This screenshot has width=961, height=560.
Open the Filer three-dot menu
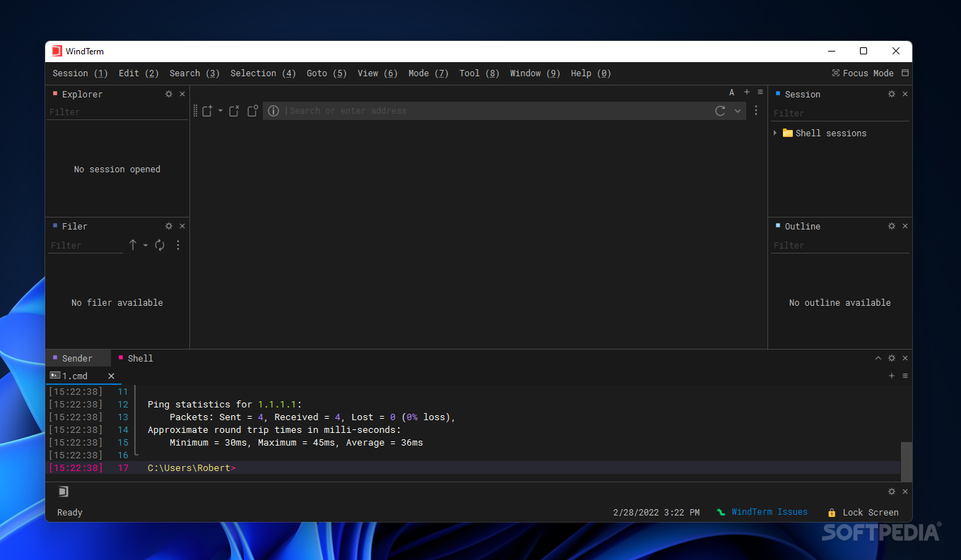coord(178,245)
